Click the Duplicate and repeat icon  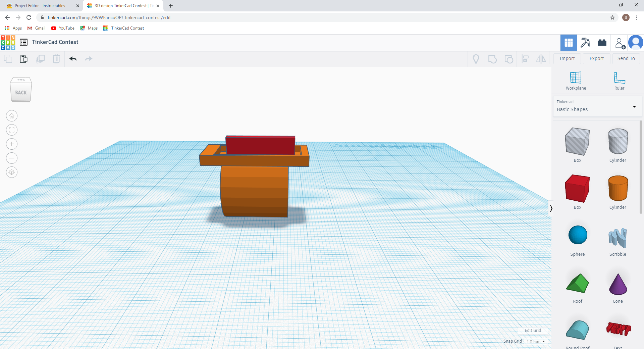40,59
